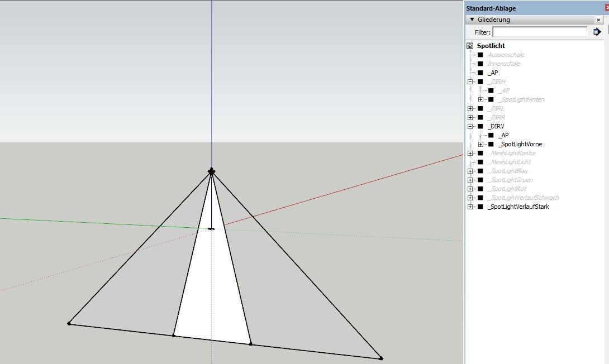This screenshot has height=364, width=609.
Task: Click the black group icon beside Aussenschale
Action: [x=480, y=55]
